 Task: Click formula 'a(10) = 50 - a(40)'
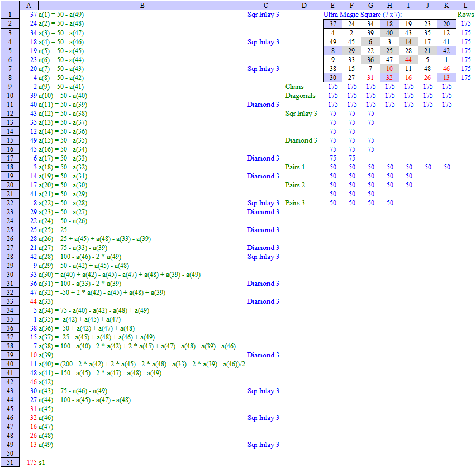pyautogui.click(x=63, y=96)
